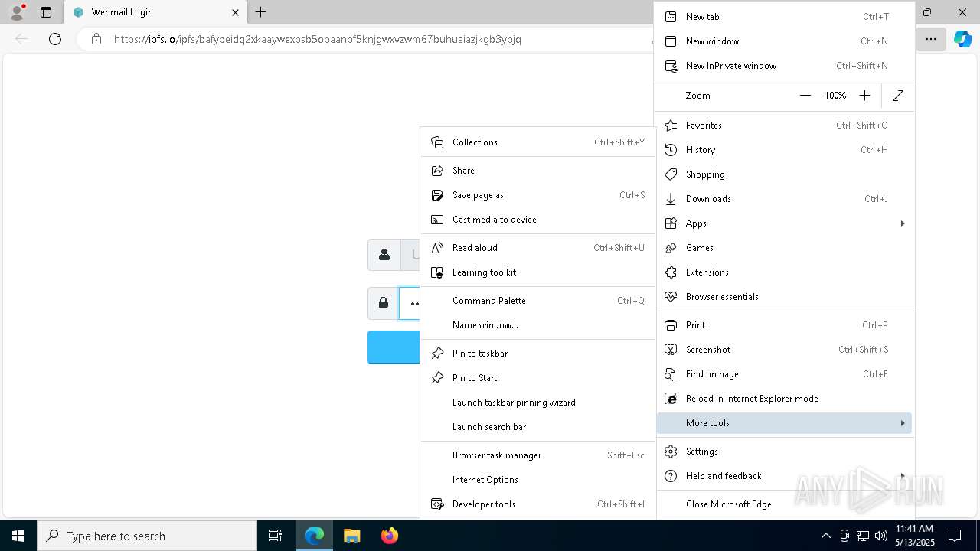Click the Edge profile icon

coord(17,12)
